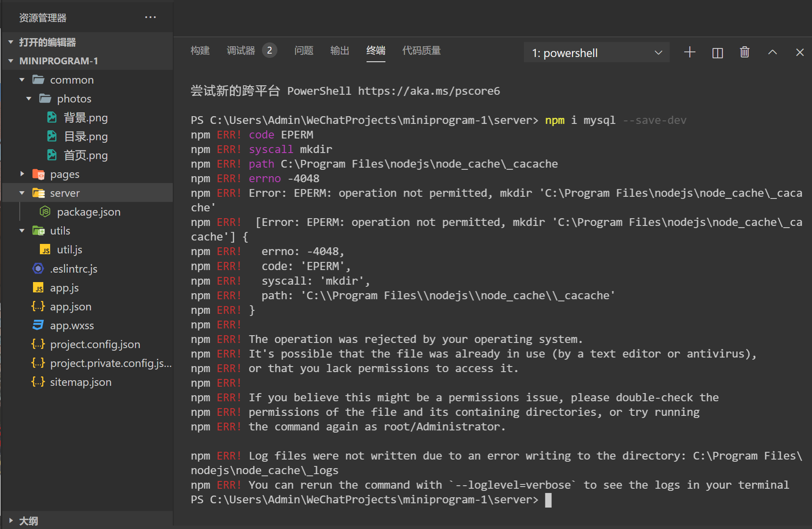Switch to the 代码质量 tab
This screenshot has height=529, width=812.
click(x=421, y=51)
